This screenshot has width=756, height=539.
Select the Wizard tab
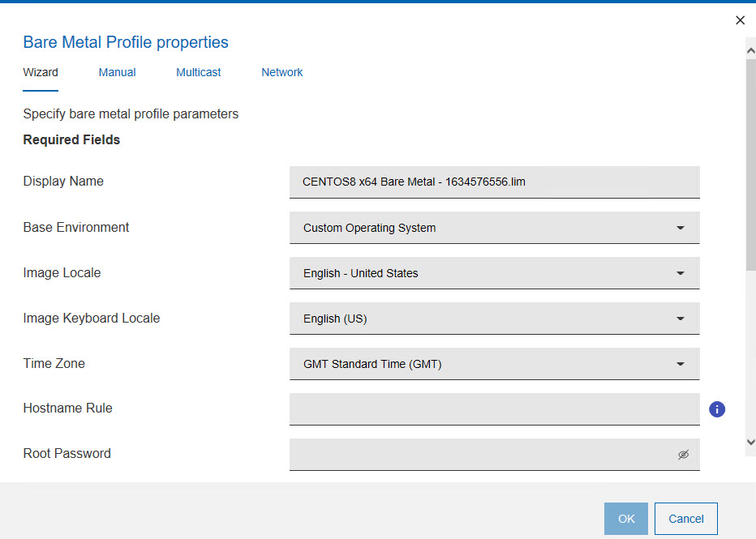pos(41,72)
